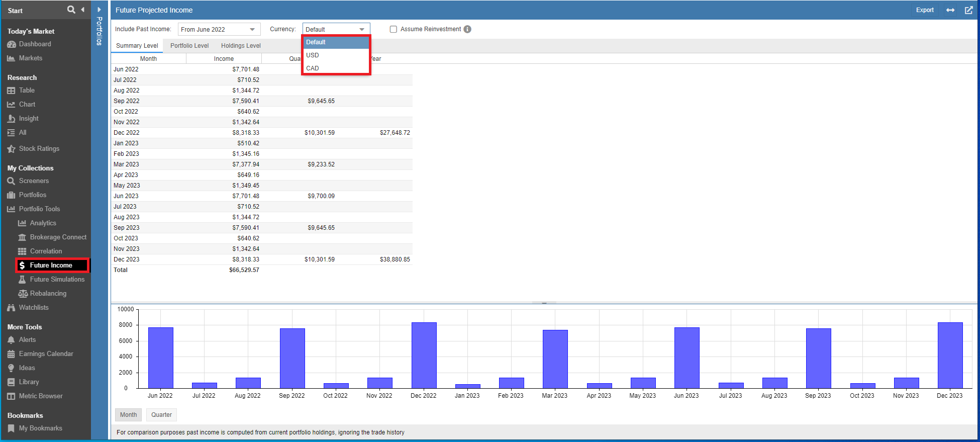Click the Total income value $66,529.57
980x442 pixels.
click(x=244, y=270)
